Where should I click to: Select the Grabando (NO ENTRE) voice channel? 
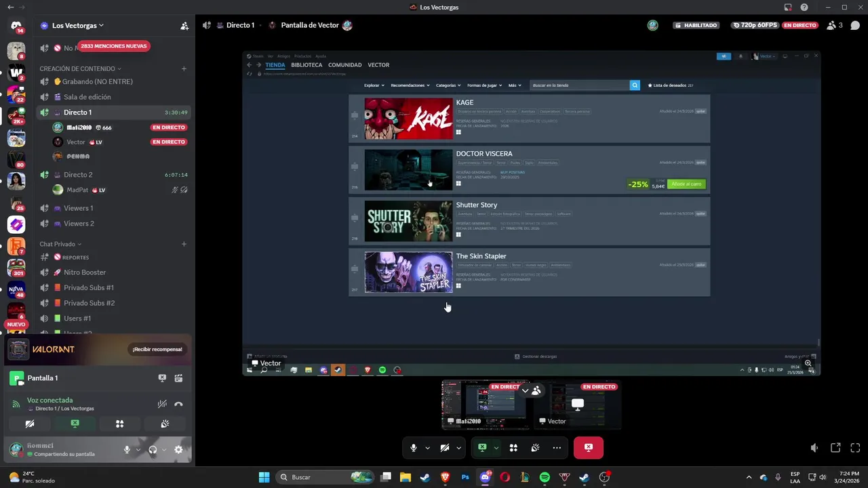tap(113, 81)
